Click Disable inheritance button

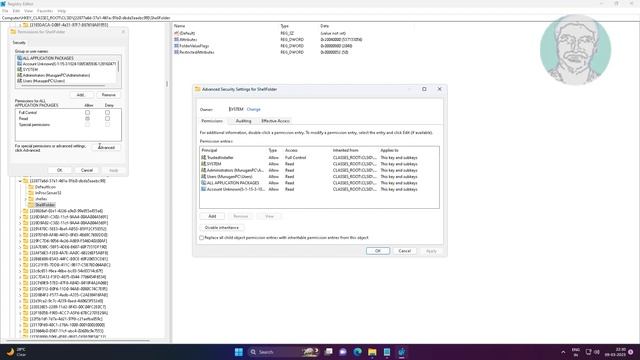pyautogui.click(x=222, y=228)
